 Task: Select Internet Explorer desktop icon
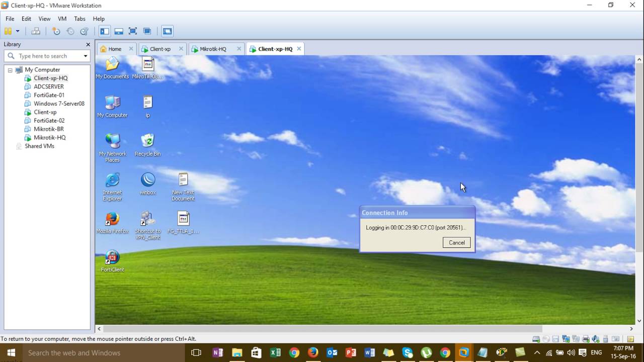coord(112,187)
